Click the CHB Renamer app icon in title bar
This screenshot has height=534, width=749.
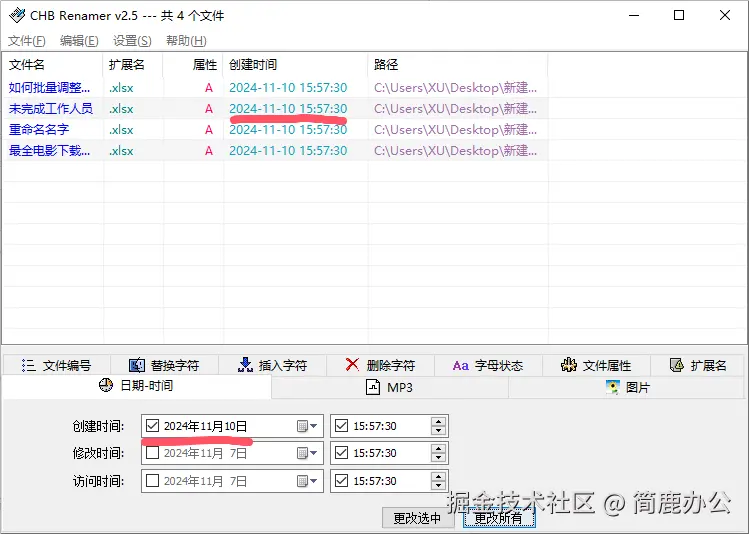pos(17,15)
